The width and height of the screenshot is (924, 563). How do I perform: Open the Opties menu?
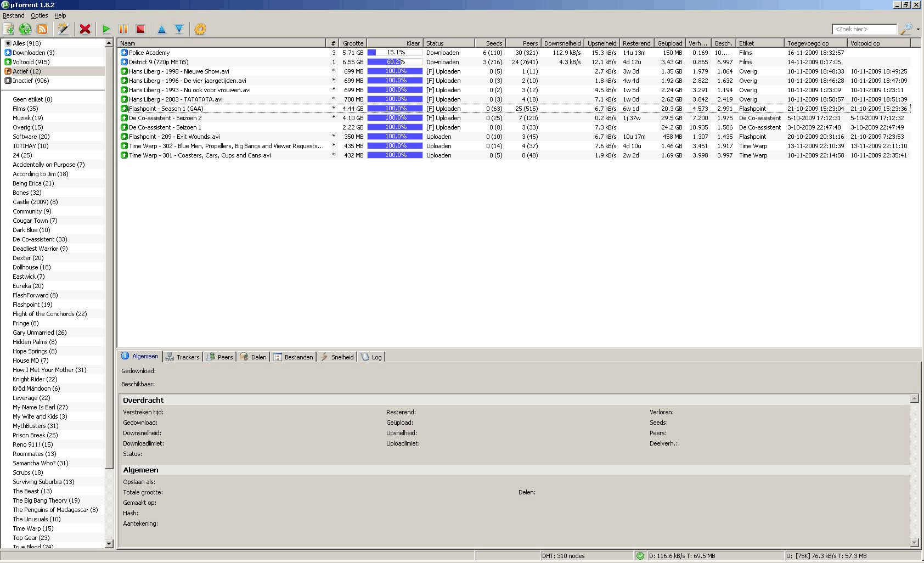40,15
